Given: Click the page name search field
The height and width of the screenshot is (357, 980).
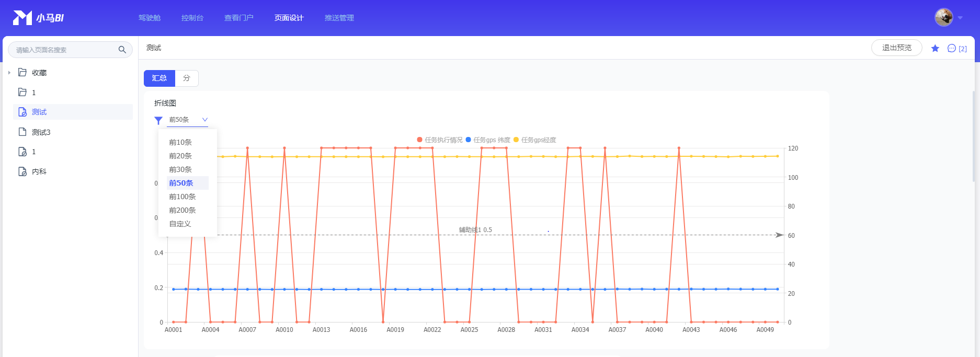Looking at the screenshot, I should tap(63, 50).
